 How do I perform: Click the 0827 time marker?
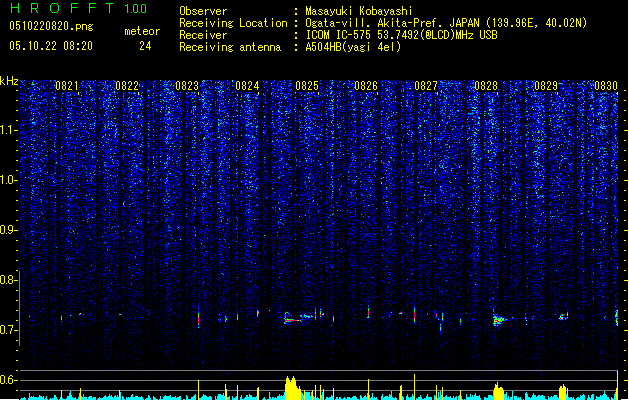tap(426, 86)
